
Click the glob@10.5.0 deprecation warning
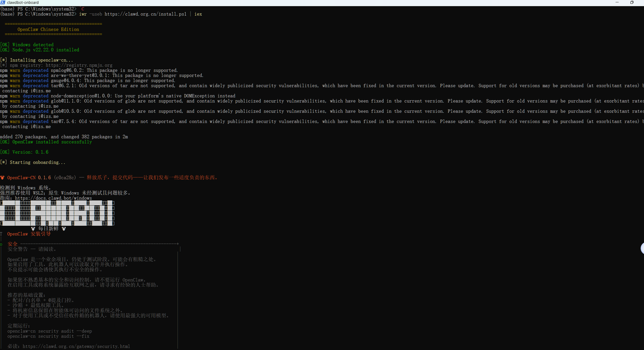point(322,114)
